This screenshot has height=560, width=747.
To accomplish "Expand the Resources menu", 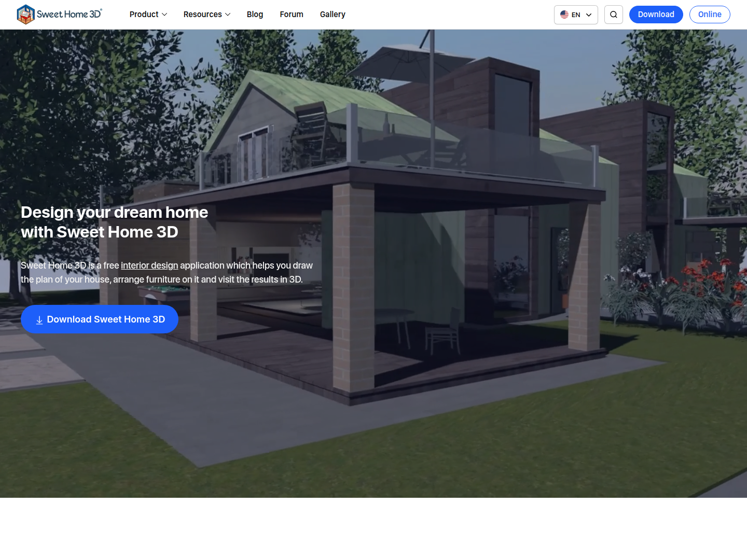I will (x=207, y=15).
